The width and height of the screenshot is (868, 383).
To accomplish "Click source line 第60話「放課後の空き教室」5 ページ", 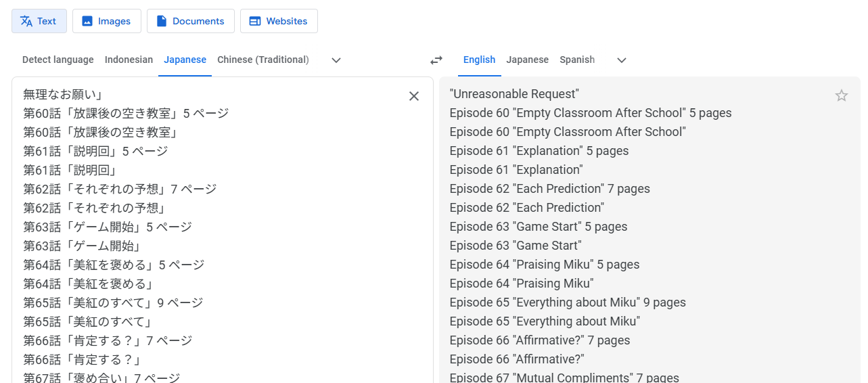I will [x=126, y=113].
